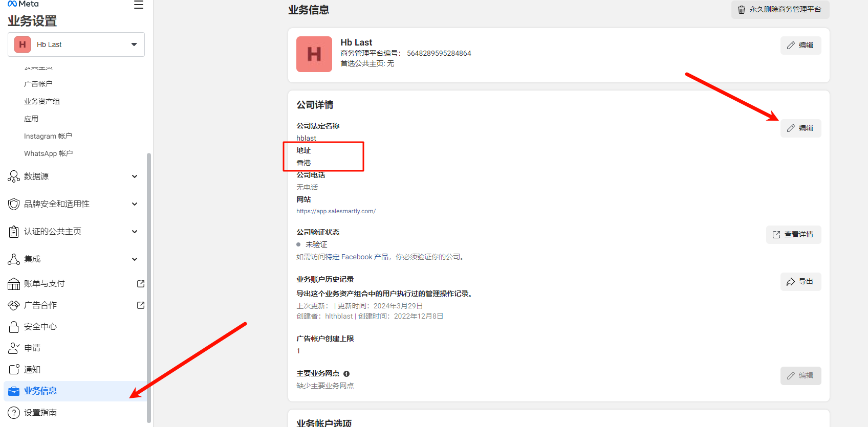
Task: Open the hamburger menu in sidebar header
Action: (x=139, y=5)
